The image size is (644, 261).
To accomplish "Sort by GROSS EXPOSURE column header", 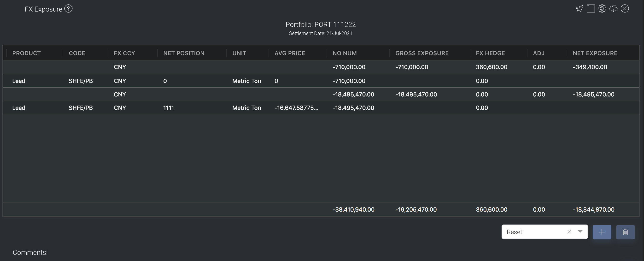I will click(422, 53).
